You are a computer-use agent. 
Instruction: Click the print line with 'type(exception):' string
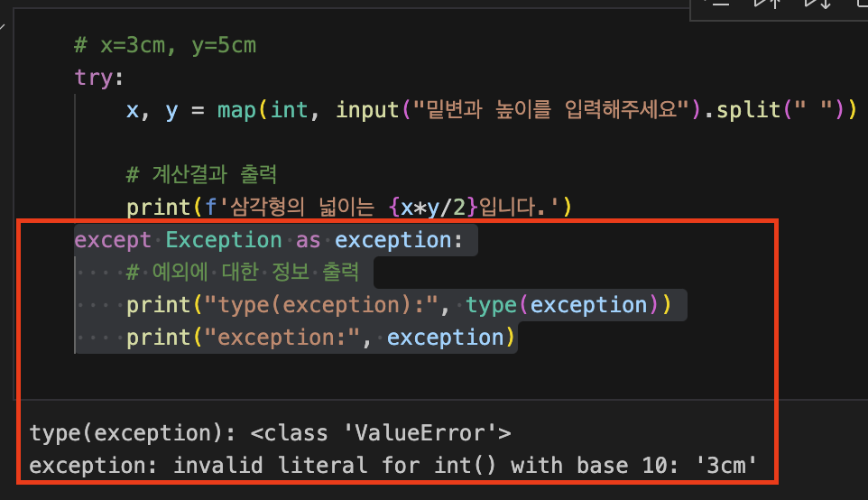[x=399, y=305]
